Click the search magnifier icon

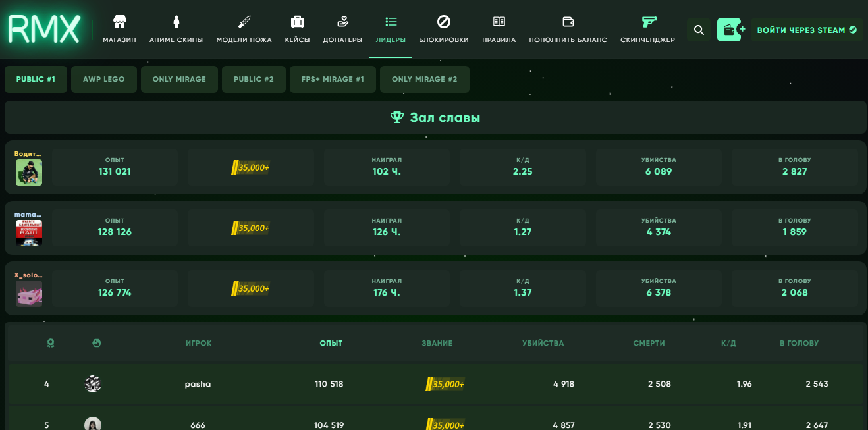[699, 30]
